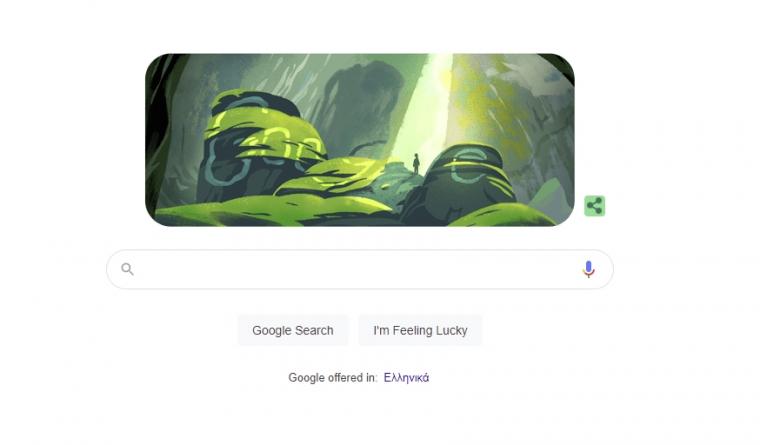Click the green share icon beside the doodle
The height and width of the screenshot is (445, 760).
[x=594, y=206]
